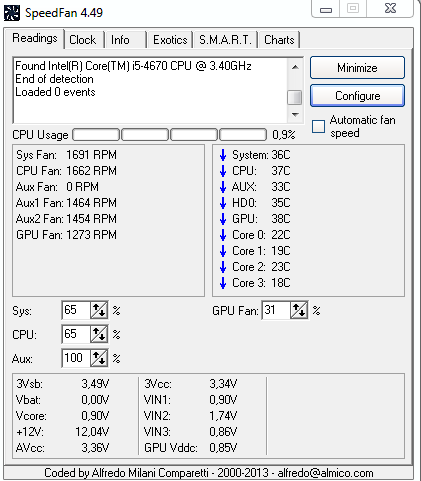Adjust the CPU fan speed spinner arrows
This screenshot has height=481, width=421.
(x=99, y=334)
